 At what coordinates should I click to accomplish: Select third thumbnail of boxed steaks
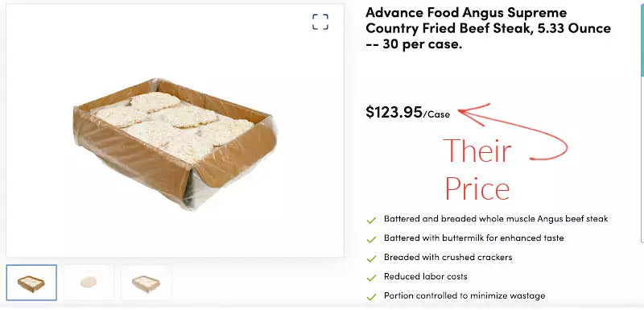[147, 283]
